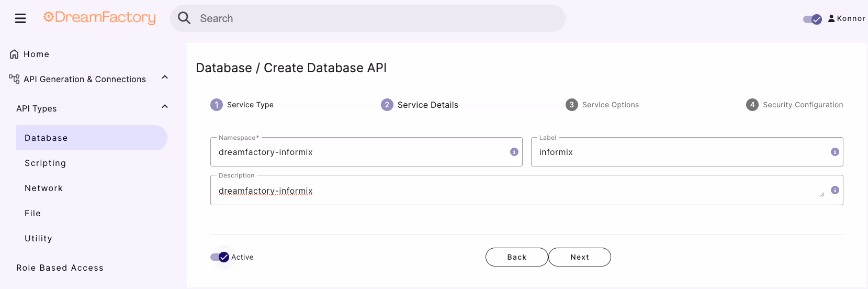Viewport: 868px width, 289px height.
Task: Click the Description textarea resize handle
Action: tap(822, 194)
